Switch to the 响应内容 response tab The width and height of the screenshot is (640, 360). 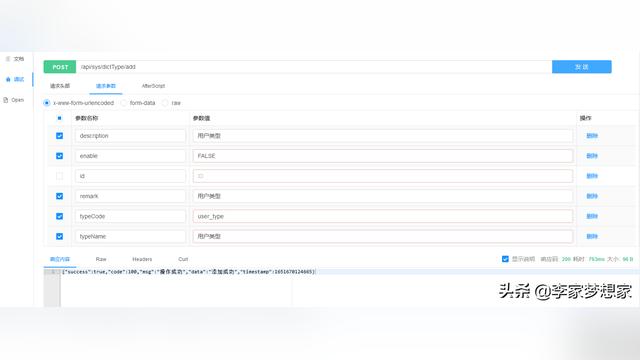(60, 259)
